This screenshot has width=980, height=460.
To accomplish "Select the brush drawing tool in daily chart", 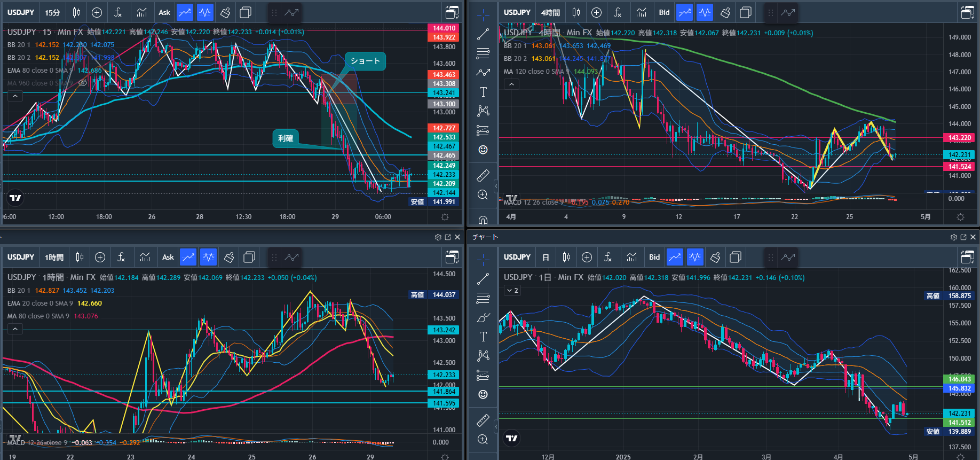I will [x=483, y=317].
